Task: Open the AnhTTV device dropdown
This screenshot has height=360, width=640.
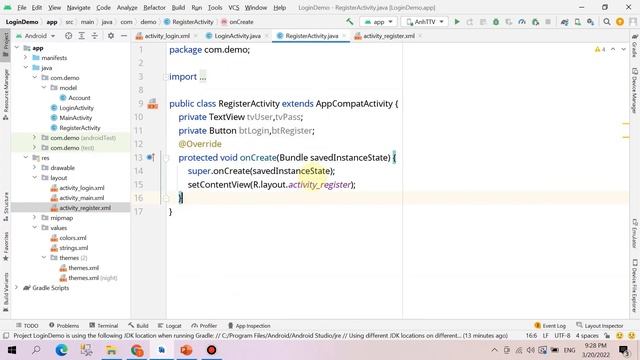Action: (x=424, y=22)
